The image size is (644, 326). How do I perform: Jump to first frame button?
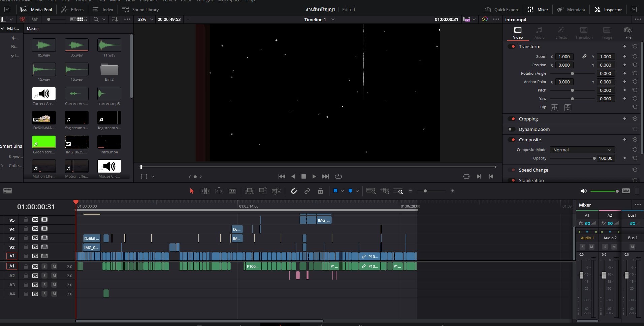pyautogui.click(x=282, y=176)
